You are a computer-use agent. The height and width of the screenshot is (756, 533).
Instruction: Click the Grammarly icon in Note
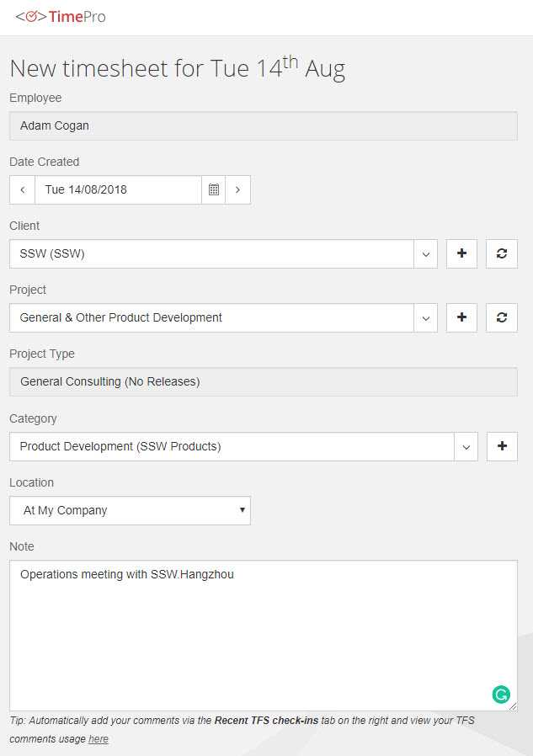tap(501, 694)
